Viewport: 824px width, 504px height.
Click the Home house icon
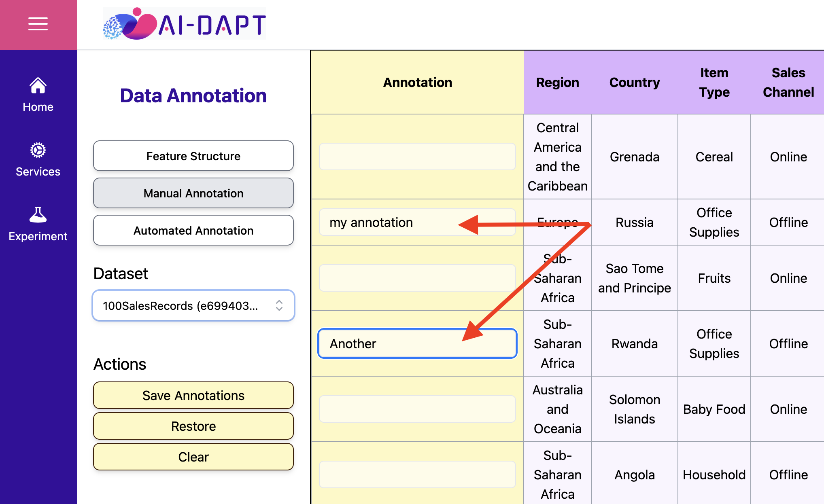(38, 85)
